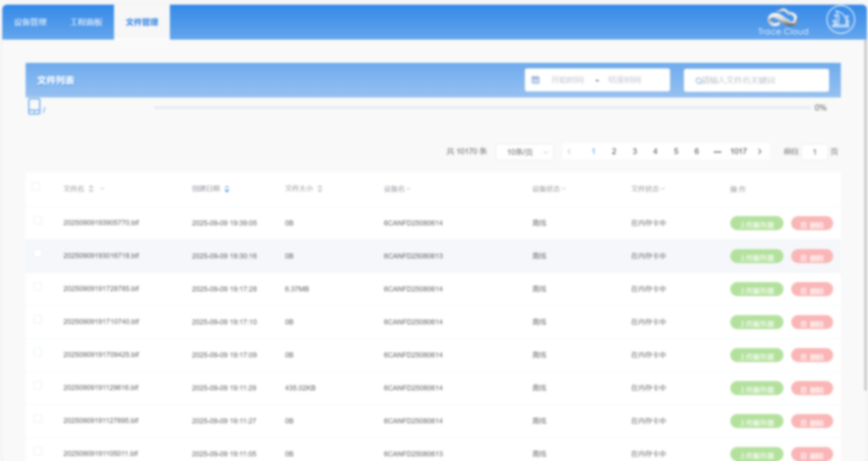Check the row created at 19:17:10

(x=38, y=319)
